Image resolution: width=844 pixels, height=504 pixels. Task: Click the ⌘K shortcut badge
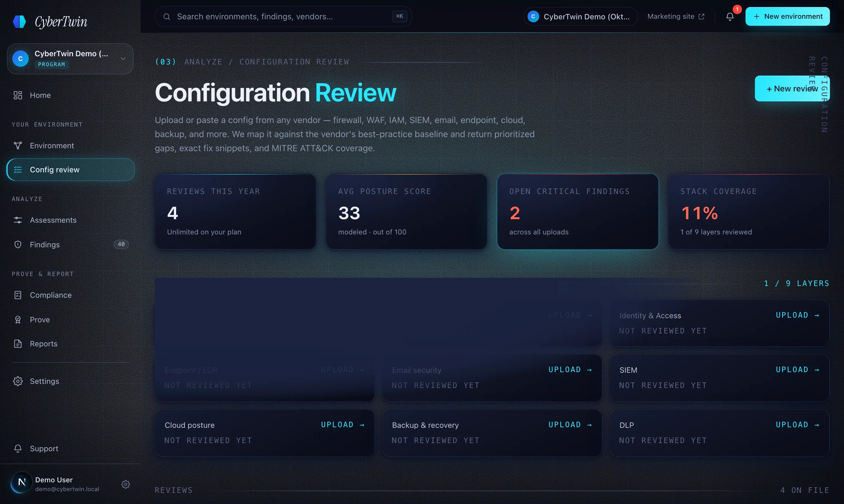[x=399, y=16]
